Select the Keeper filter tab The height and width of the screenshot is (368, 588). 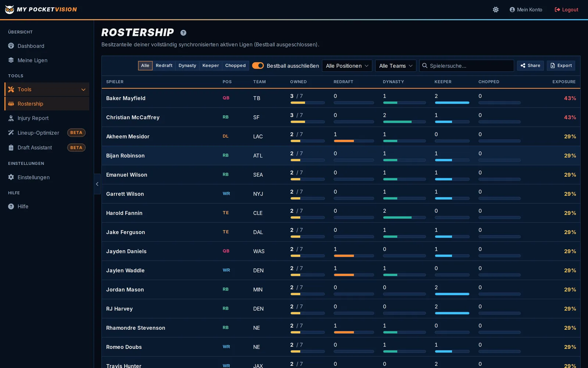coord(211,66)
